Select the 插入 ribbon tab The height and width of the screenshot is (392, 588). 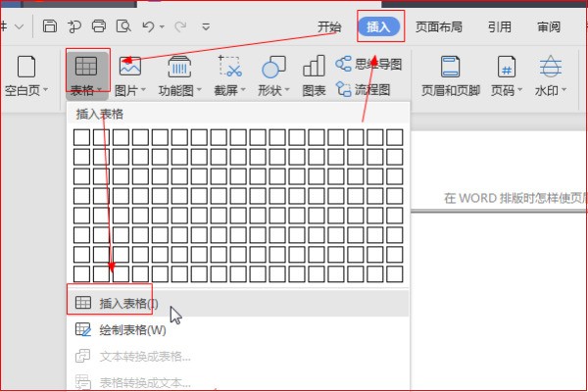(378, 27)
